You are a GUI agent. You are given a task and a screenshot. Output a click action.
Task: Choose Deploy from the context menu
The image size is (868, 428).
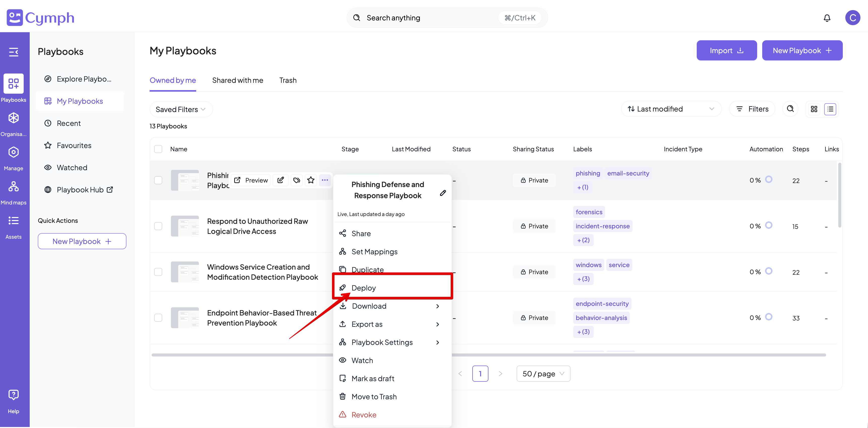(363, 288)
